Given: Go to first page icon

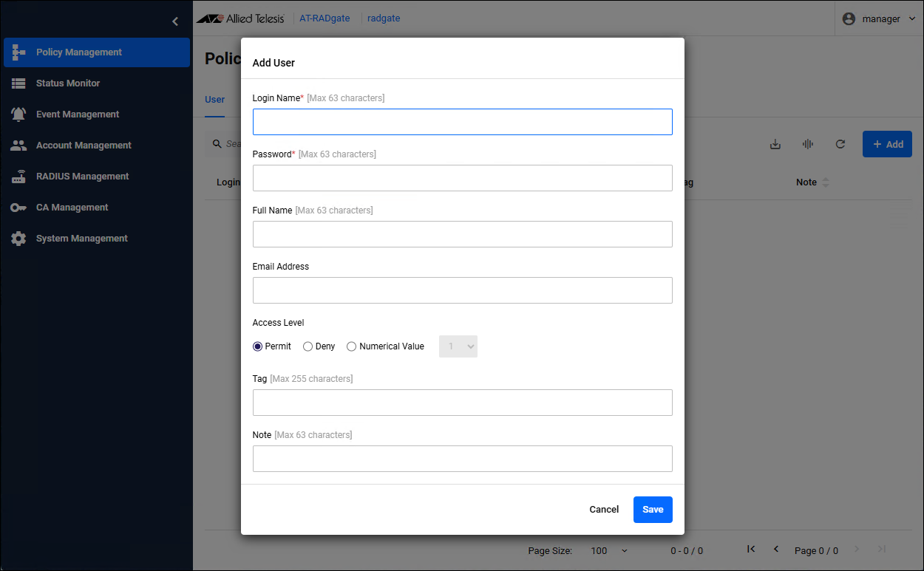Looking at the screenshot, I should pyautogui.click(x=751, y=549).
